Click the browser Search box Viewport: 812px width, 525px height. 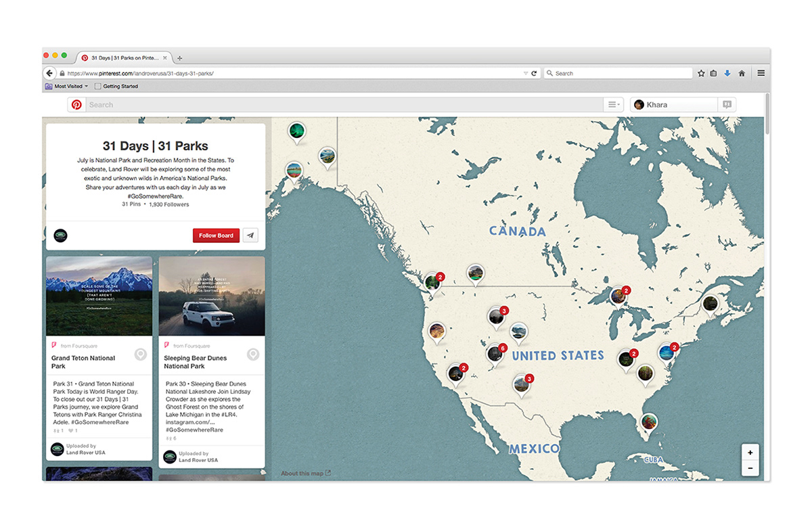point(618,73)
